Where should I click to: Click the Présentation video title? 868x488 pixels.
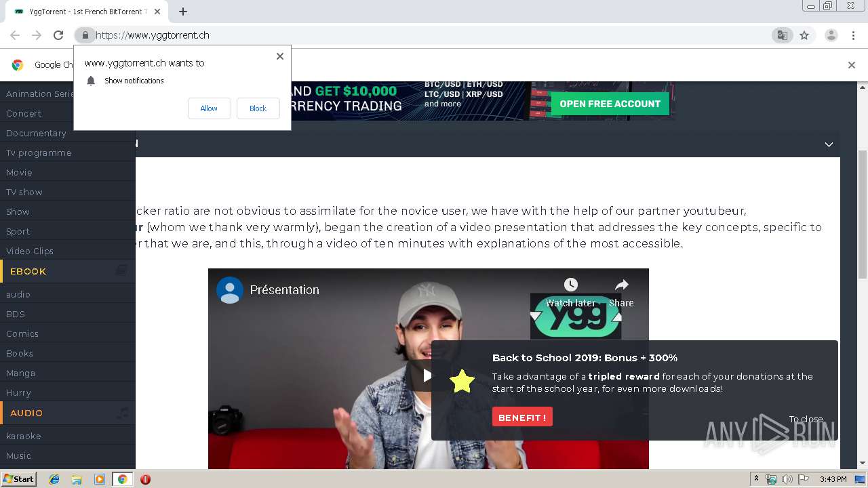[x=284, y=290]
